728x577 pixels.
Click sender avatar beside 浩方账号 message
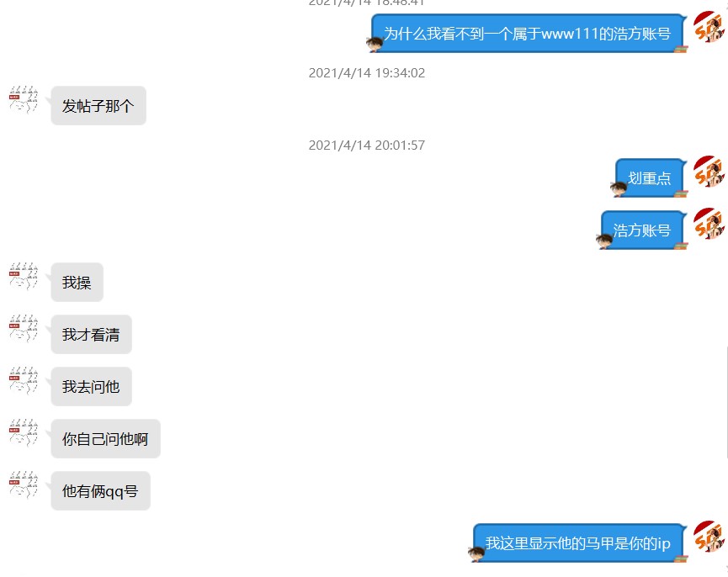[x=709, y=224]
